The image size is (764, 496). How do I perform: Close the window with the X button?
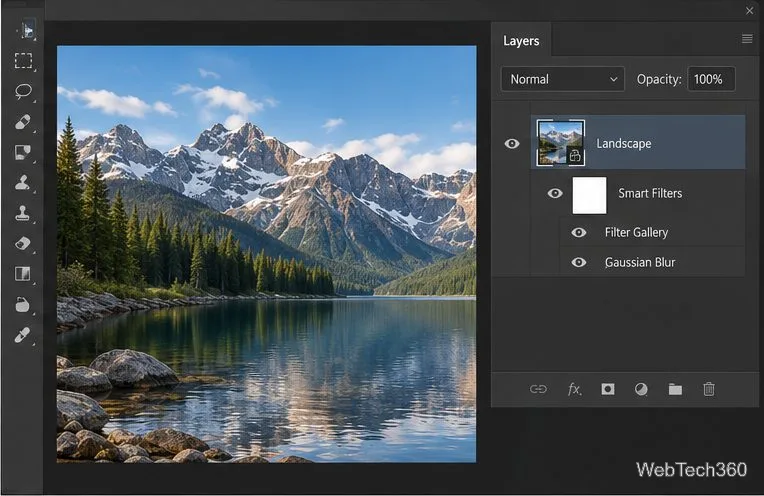[x=749, y=10]
